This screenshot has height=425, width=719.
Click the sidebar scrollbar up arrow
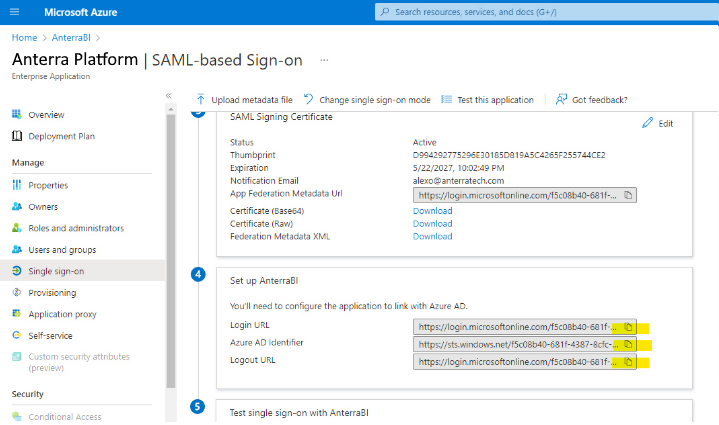pyautogui.click(x=171, y=109)
